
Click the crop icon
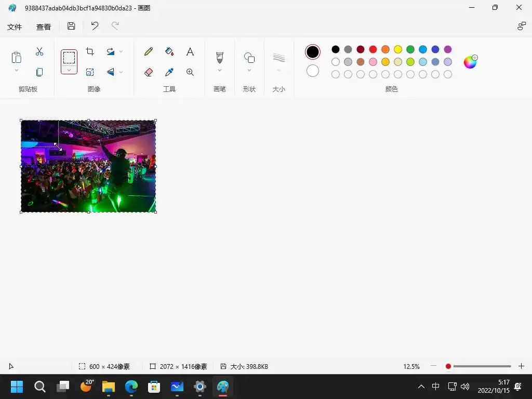[x=90, y=51]
